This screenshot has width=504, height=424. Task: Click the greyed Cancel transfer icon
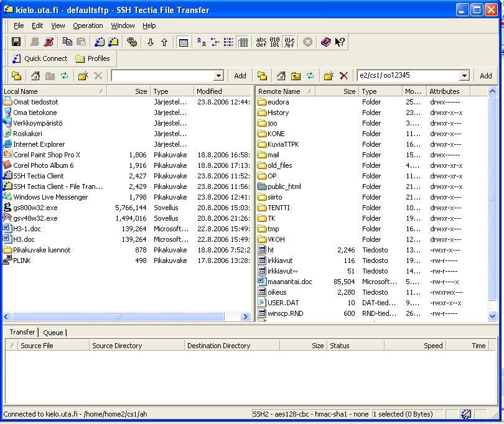tap(307, 42)
